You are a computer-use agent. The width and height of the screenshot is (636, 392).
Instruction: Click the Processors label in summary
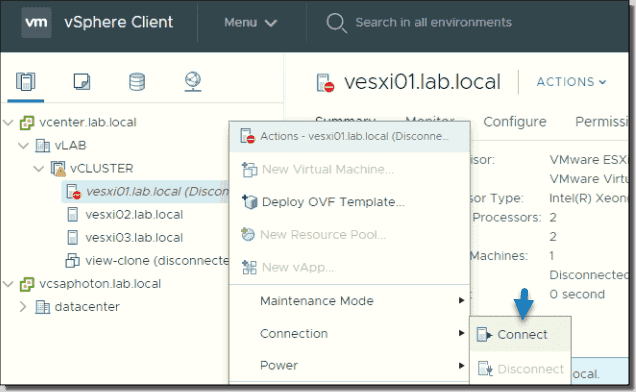[x=507, y=218]
